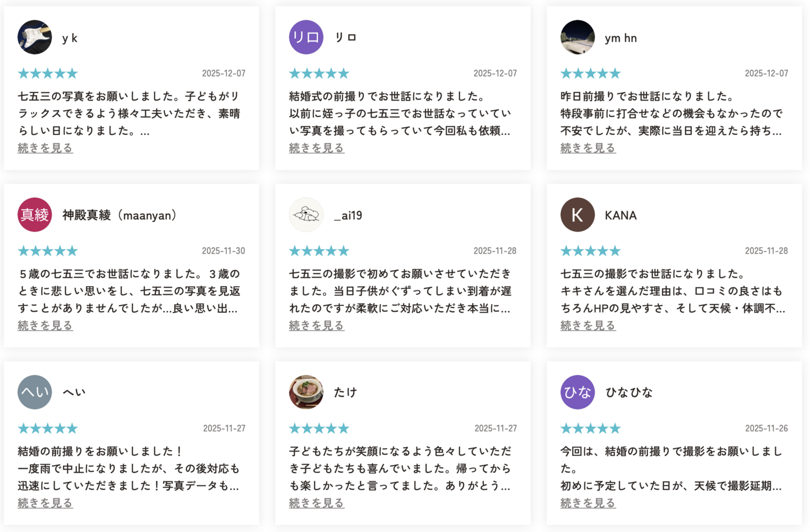Click y k's guitar avatar

point(35,37)
